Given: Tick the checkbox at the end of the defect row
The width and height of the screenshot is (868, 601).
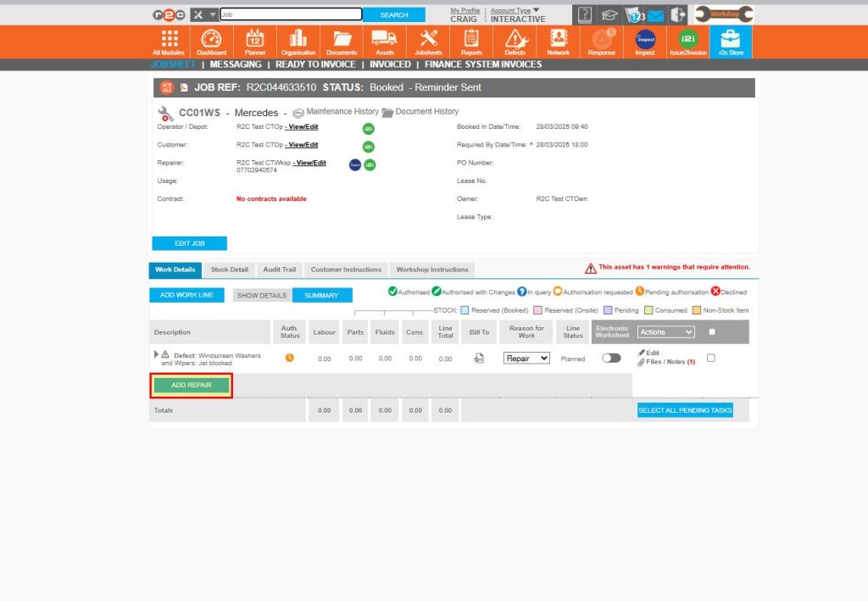Looking at the screenshot, I should point(710,359).
